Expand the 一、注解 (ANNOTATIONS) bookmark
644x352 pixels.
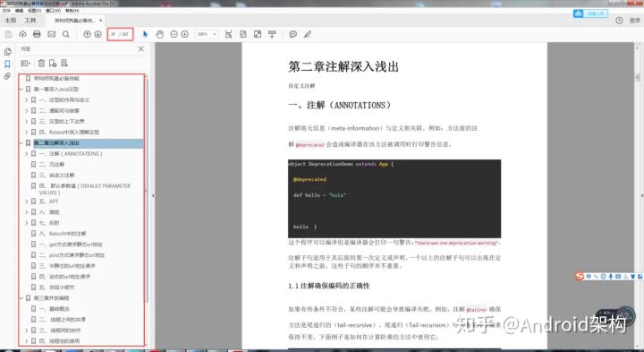(26, 154)
